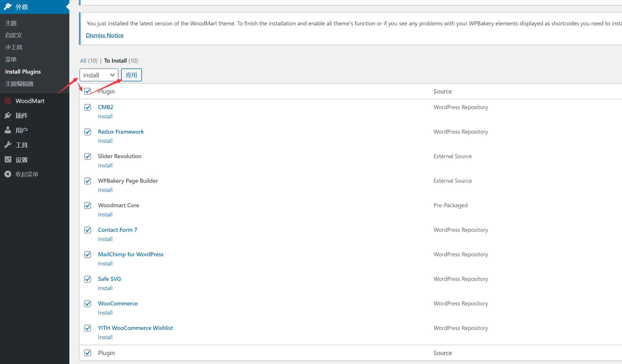Click the Users person icon
Viewport: 622px width, 364px height.
point(8,130)
